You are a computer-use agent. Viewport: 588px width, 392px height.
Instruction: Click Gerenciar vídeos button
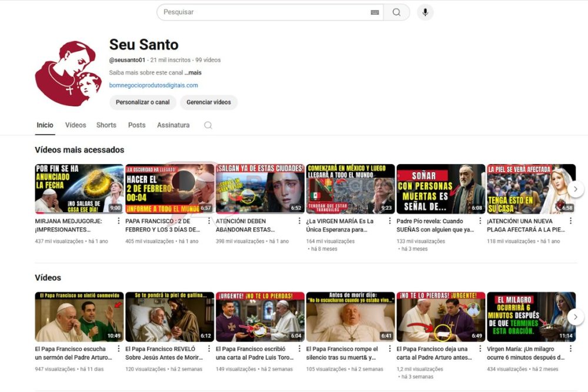pyautogui.click(x=209, y=102)
